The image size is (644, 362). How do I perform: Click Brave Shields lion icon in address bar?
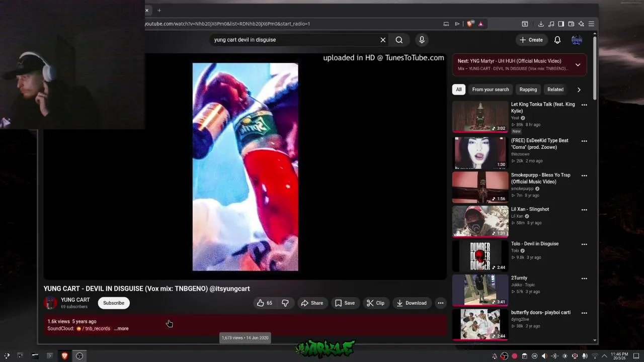(470, 24)
